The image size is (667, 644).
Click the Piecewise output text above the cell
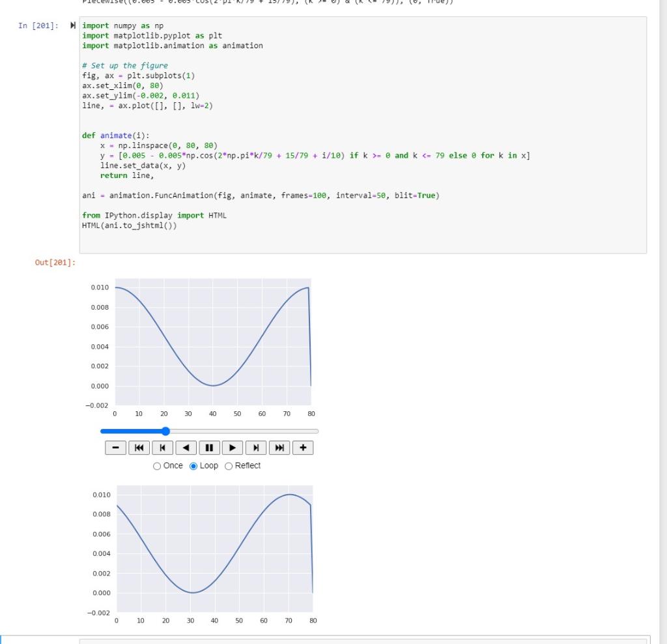(x=268, y=2)
